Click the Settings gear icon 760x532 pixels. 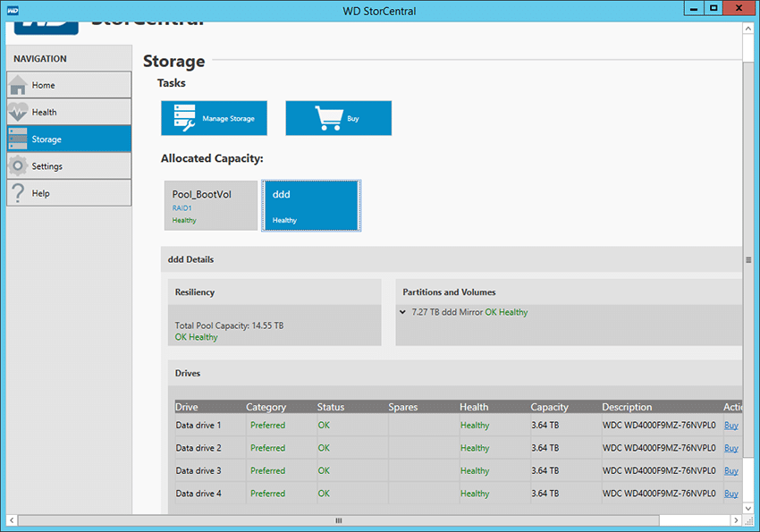[x=18, y=166]
